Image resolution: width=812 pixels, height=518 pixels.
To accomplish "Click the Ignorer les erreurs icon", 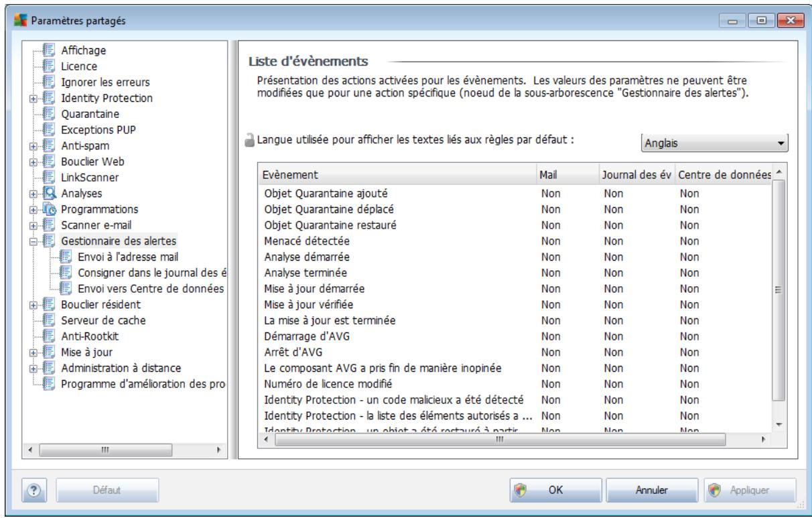I will 47,82.
